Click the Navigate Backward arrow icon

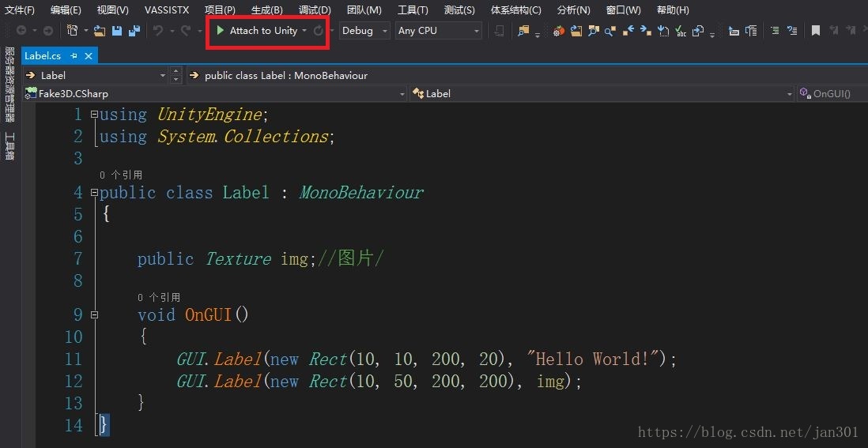click(x=21, y=31)
